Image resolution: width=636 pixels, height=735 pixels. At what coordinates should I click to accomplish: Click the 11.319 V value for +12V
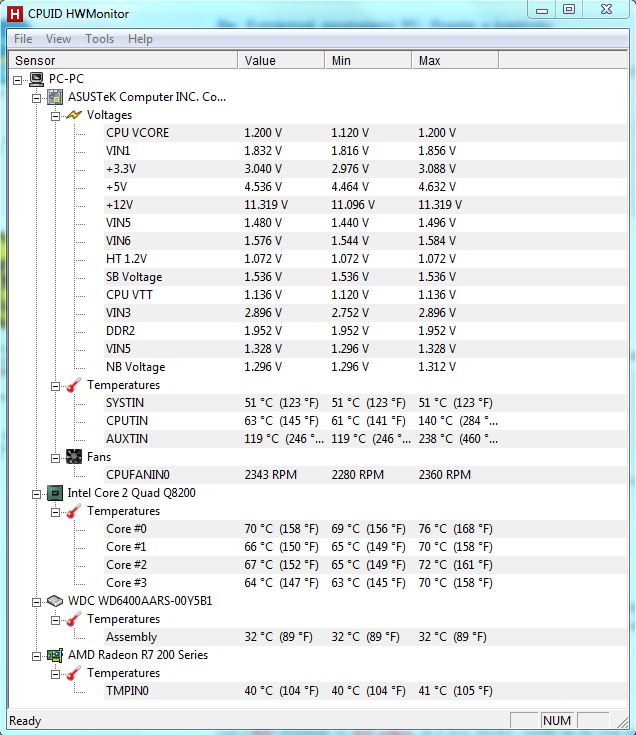(x=266, y=205)
